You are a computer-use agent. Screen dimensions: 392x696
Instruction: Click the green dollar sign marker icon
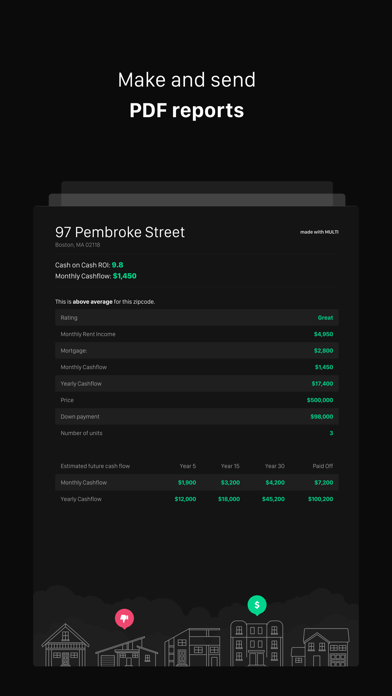[257, 605]
